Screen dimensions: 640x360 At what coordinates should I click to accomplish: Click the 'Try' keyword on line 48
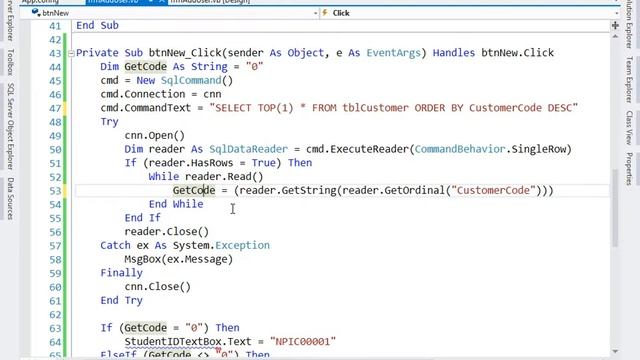[x=109, y=122]
